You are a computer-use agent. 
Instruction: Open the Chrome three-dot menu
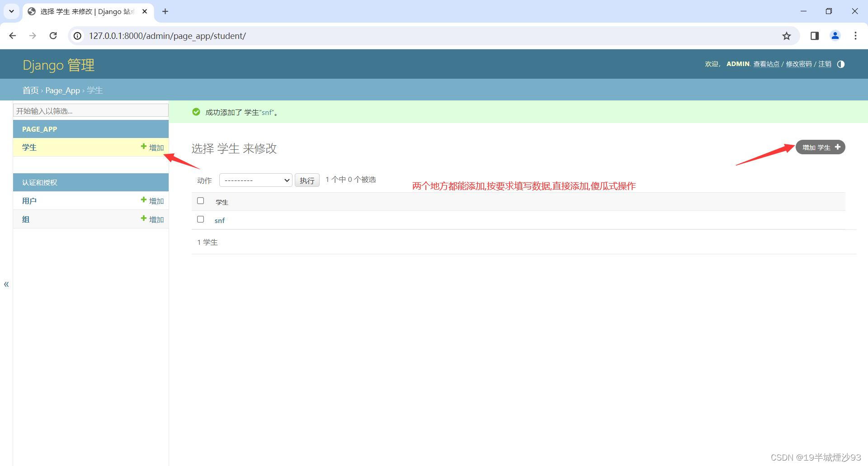855,36
